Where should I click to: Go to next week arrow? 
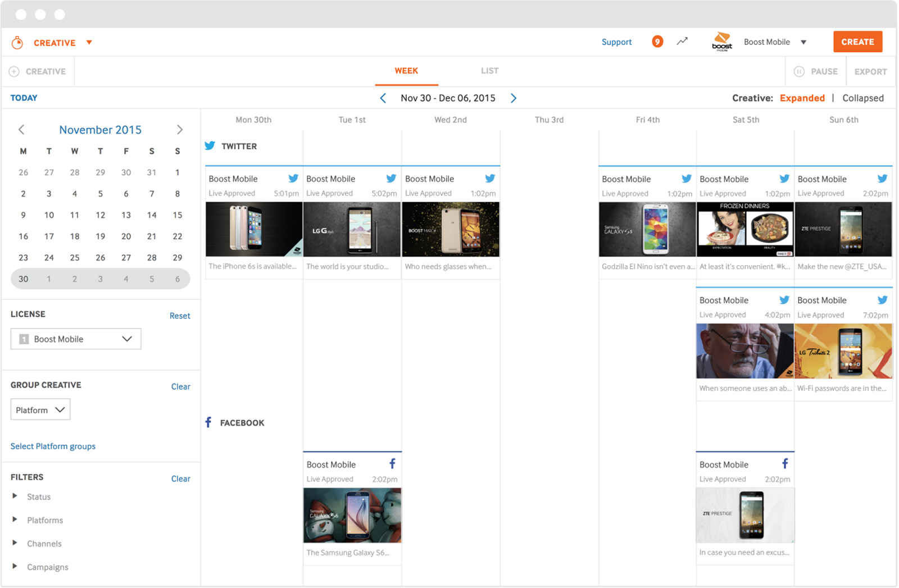[x=514, y=98]
